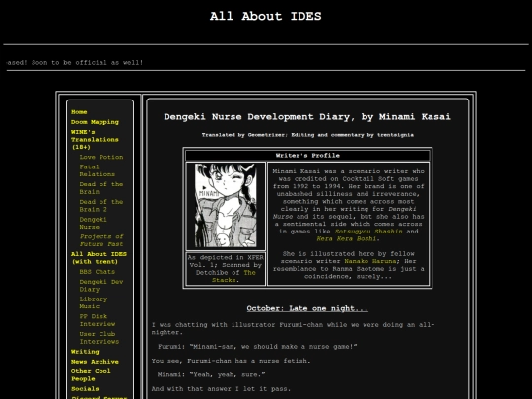
Task: Open All About IDES (with trent) section
Action: tap(99, 258)
